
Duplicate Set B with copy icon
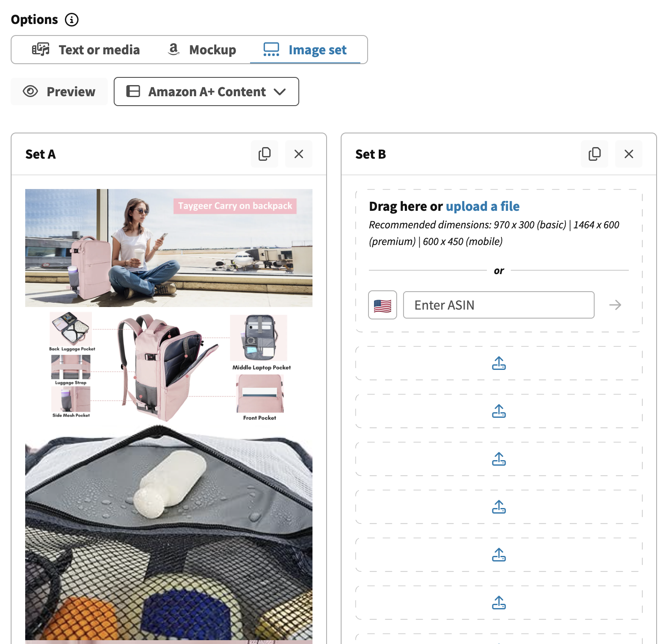click(x=595, y=154)
